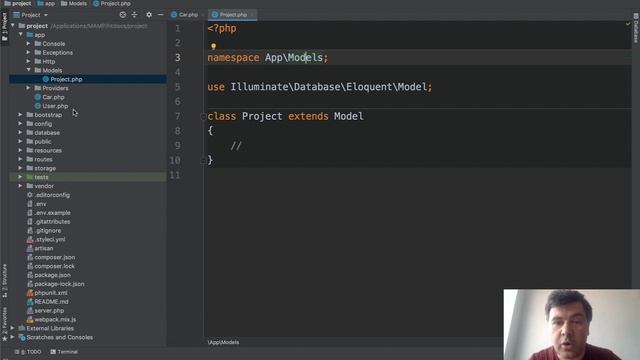Expand Scratches and Consoles node
640x360 pixels.
tap(12, 337)
